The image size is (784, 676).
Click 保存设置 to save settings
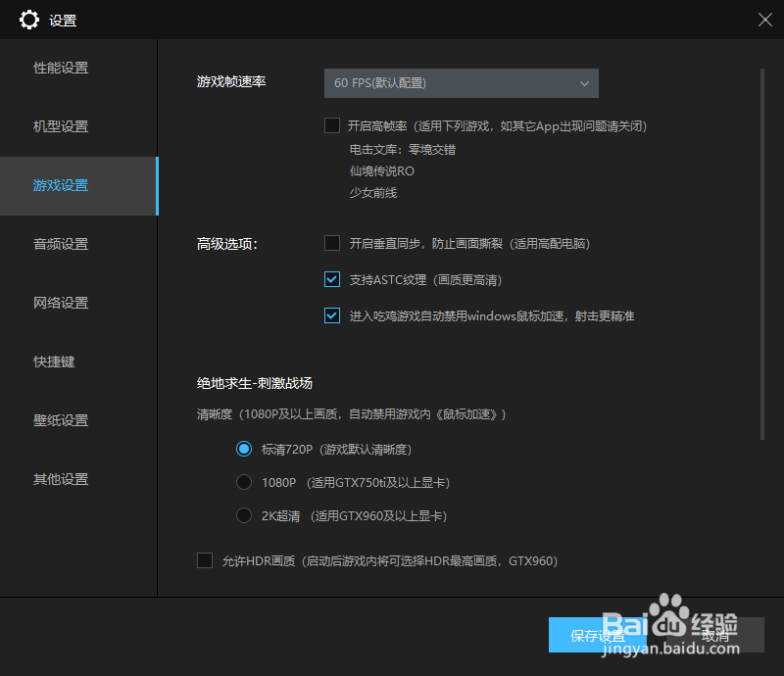(x=600, y=635)
